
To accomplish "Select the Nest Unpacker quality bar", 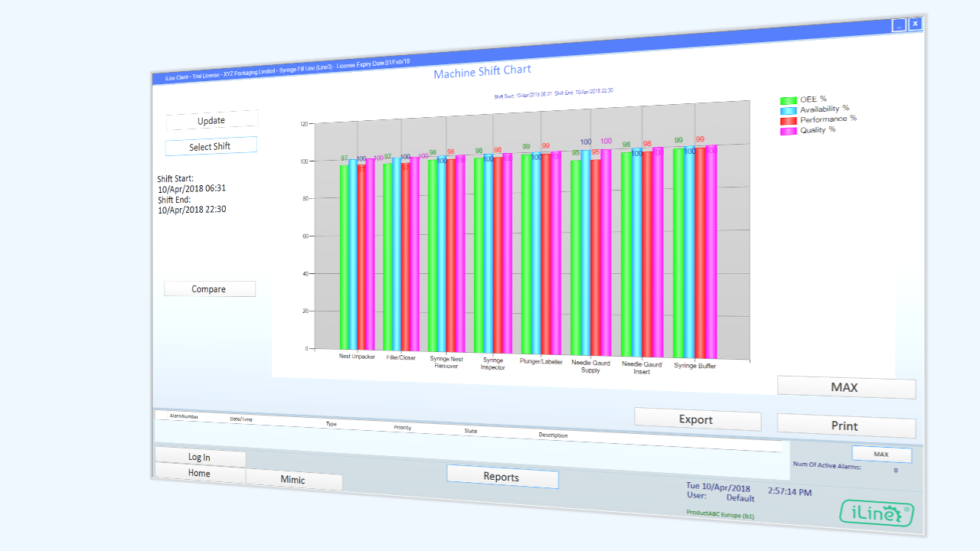I will tap(370, 253).
